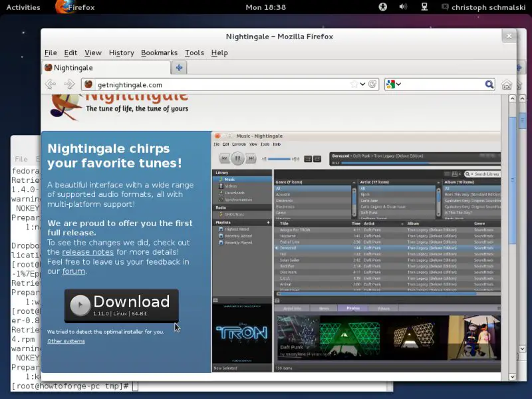Click the Nightingale site favicon in address bar
532x399 pixels.
[x=88, y=84]
